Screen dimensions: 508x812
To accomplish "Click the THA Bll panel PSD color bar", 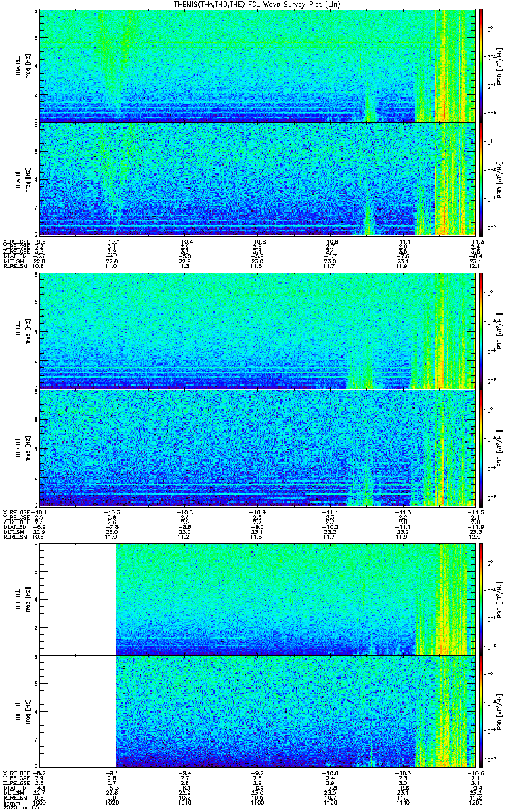I will 481,179.
